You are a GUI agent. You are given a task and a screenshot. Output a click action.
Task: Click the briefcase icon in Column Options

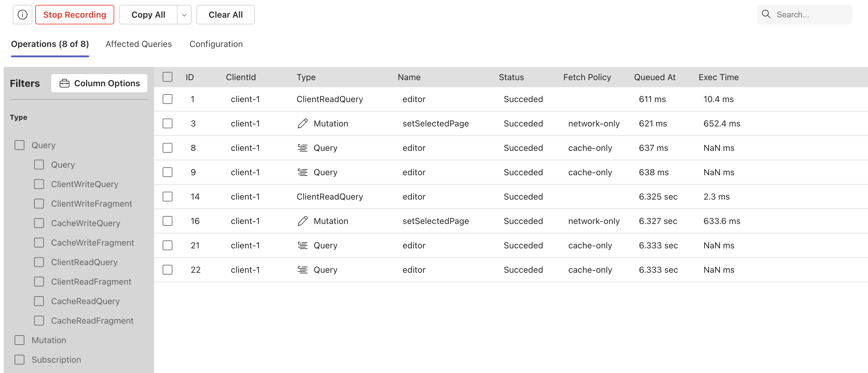[x=64, y=83]
